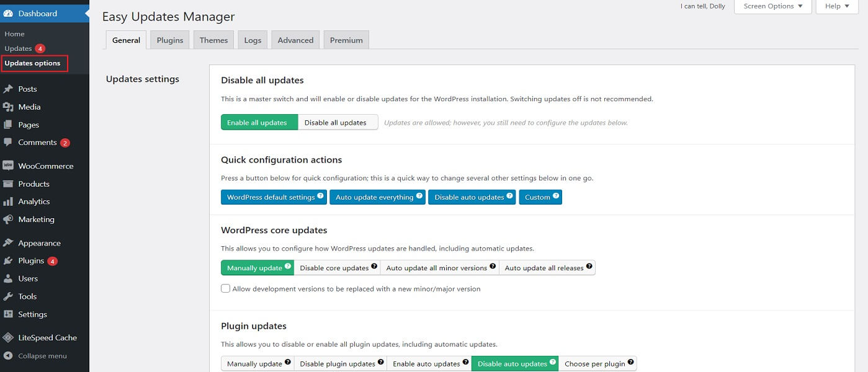Viewport: 868px width, 372px height.
Task: Apply WordPress default settings
Action: (274, 197)
